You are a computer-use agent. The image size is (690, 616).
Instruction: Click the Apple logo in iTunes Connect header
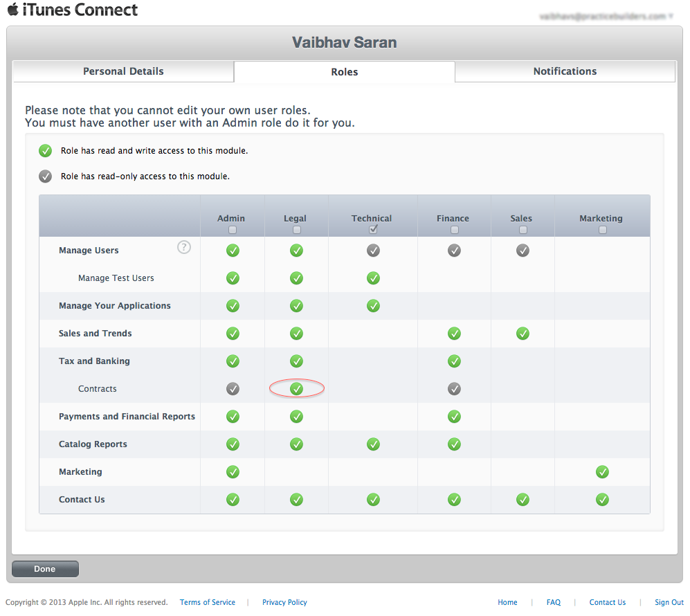point(12,10)
